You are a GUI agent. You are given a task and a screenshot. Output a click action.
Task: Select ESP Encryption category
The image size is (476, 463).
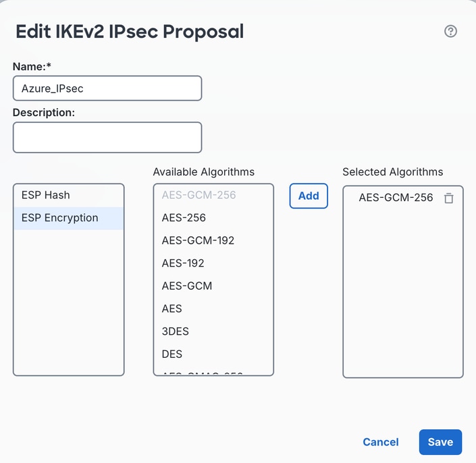[69, 218]
